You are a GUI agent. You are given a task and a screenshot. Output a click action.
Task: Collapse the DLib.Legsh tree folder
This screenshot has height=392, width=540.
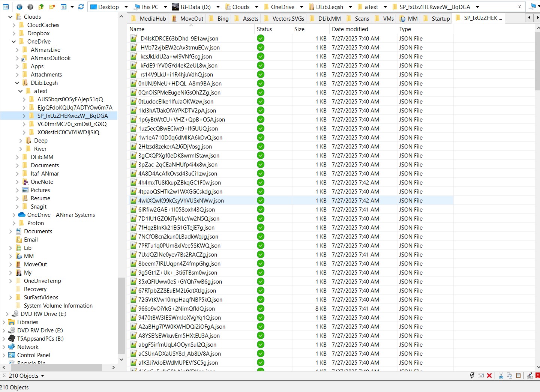pos(17,83)
